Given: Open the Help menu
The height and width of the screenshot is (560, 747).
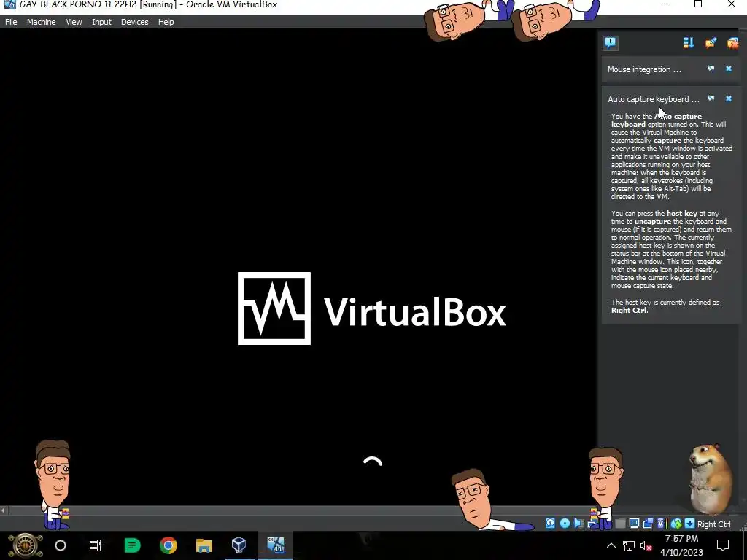Looking at the screenshot, I should click(x=166, y=22).
